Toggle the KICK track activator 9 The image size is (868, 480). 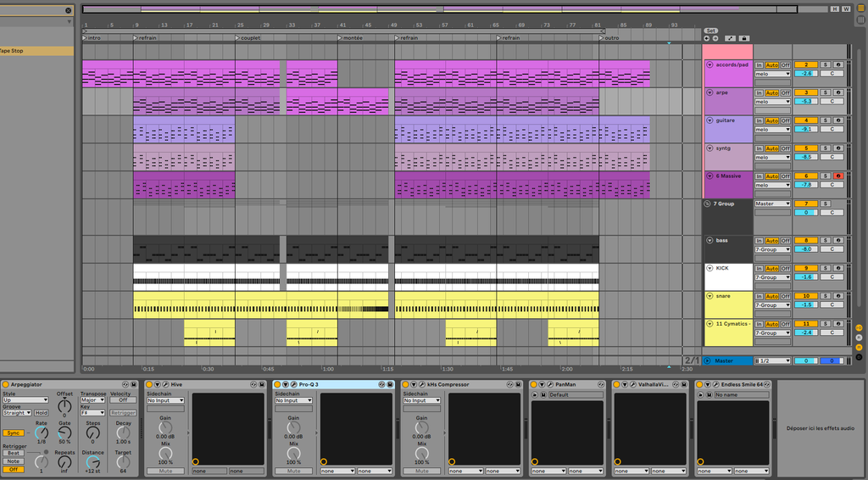click(805, 268)
